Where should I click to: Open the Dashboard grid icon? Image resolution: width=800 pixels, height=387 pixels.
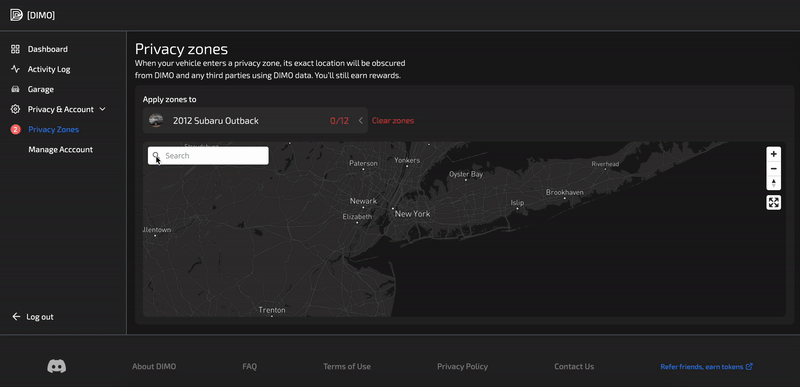click(x=15, y=49)
